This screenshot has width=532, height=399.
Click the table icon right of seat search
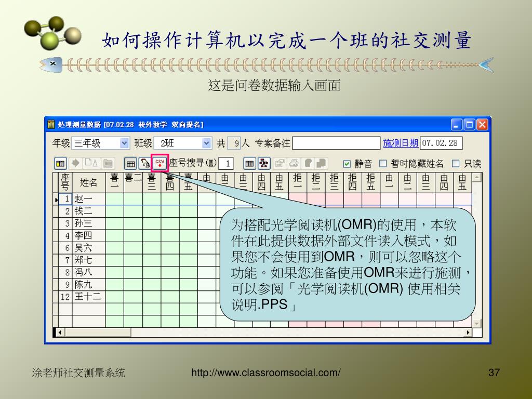pos(250,164)
